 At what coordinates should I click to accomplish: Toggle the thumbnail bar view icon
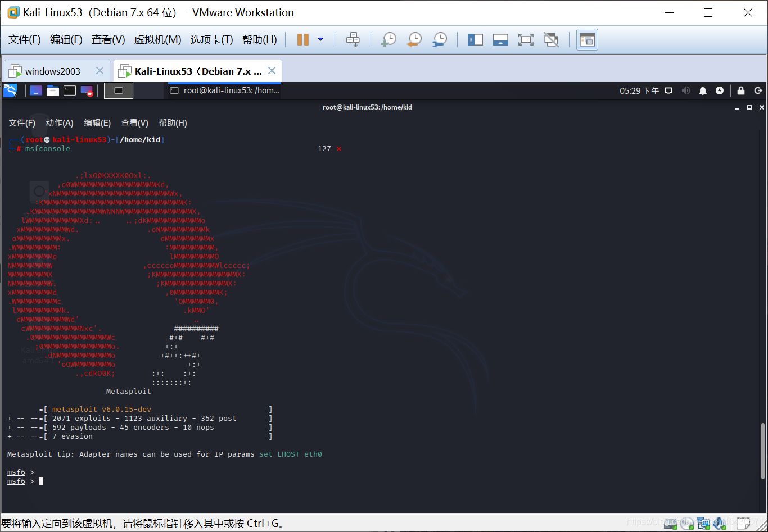tap(500, 39)
